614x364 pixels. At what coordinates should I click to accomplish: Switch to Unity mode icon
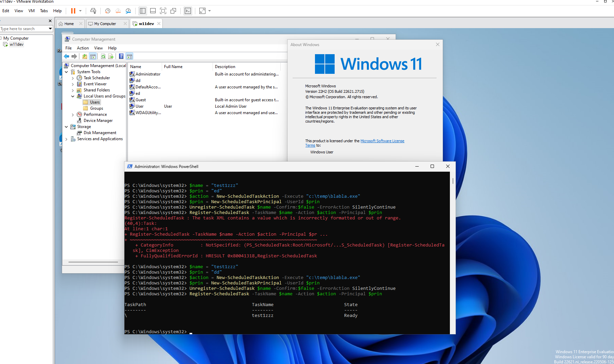pos(173,11)
